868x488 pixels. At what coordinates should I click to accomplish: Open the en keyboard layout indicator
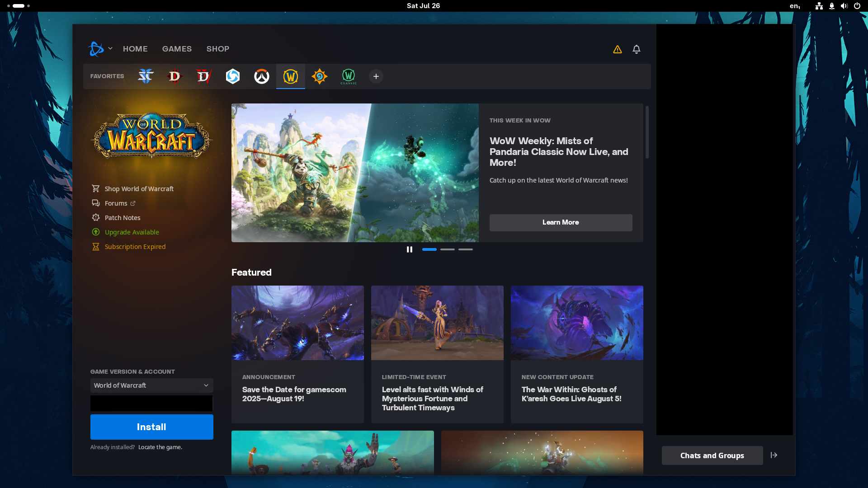[x=795, y=6]
